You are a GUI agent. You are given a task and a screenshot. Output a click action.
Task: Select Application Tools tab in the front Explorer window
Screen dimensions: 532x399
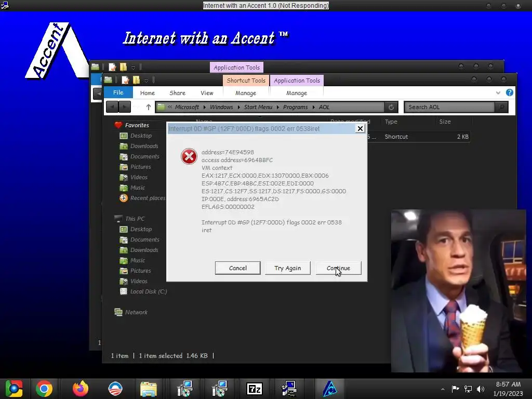297,81
